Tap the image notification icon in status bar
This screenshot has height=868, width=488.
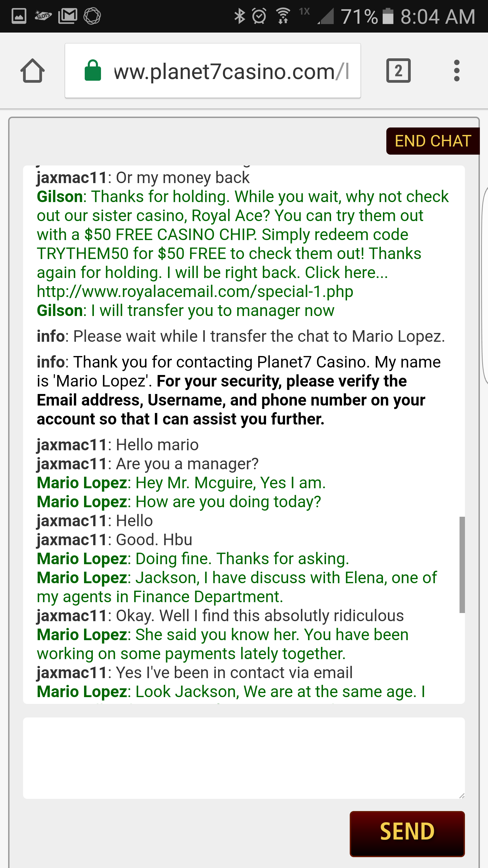pos(19,16)
